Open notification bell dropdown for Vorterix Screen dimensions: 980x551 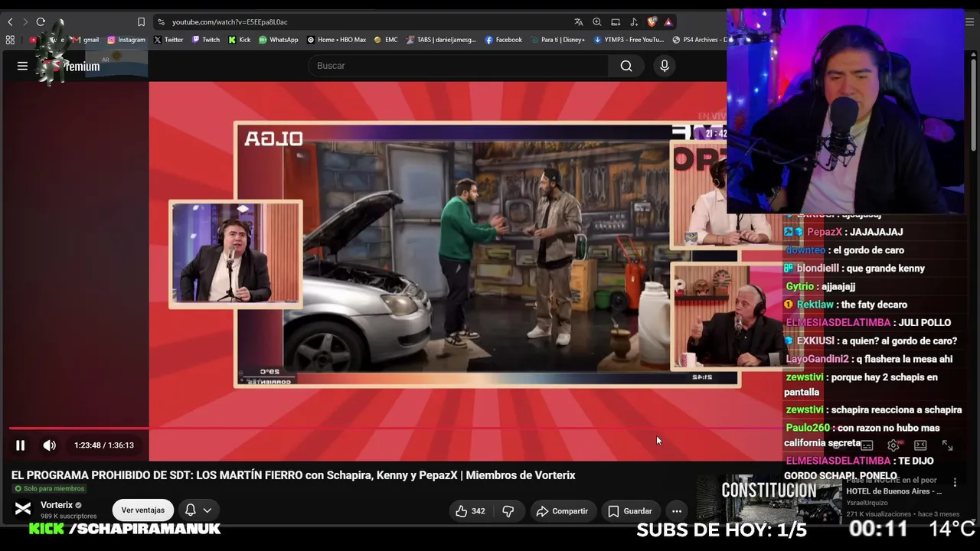pos(198,510)
